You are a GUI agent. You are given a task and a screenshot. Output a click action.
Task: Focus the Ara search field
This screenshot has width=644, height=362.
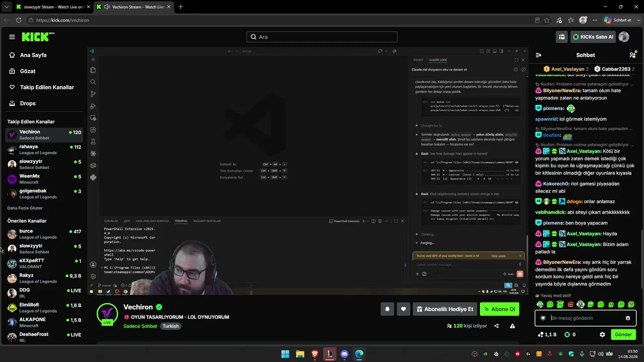(x=322, y=37)
